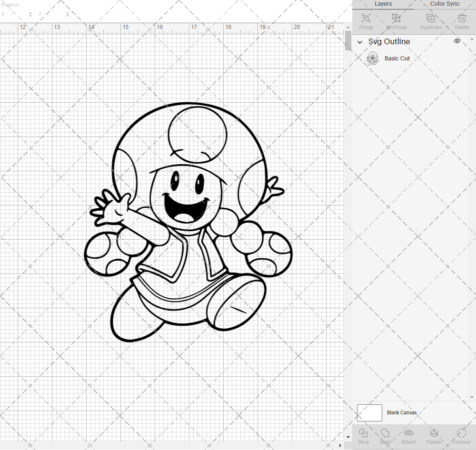
Task: Open the Layers tab
Action: [x=383, y=4]
